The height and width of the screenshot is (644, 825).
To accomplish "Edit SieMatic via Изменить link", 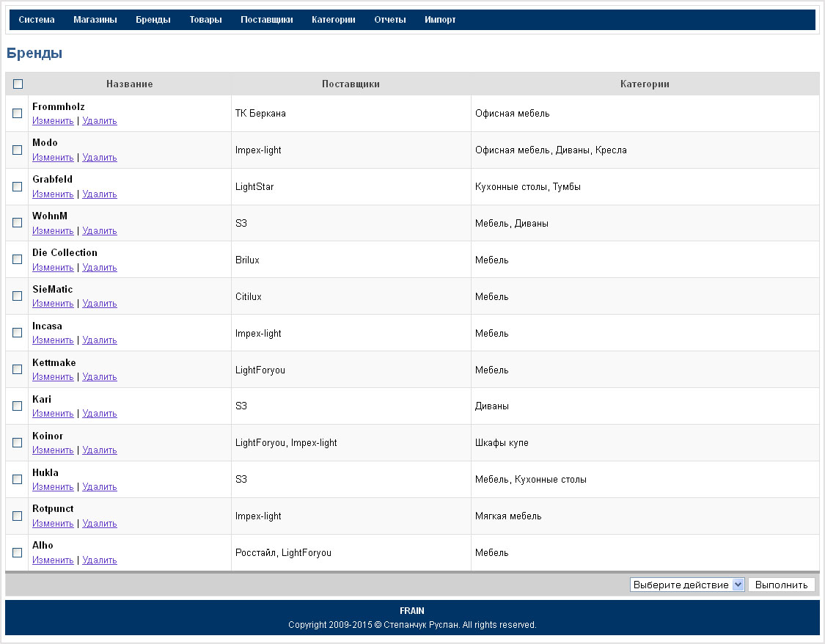I will coord(53,304).
